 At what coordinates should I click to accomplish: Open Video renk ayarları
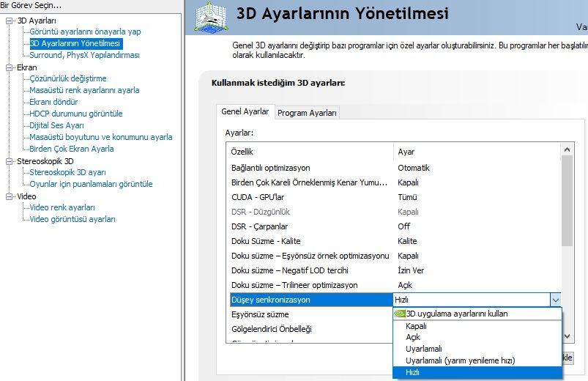pyautogui.click(x=62, y=207)
